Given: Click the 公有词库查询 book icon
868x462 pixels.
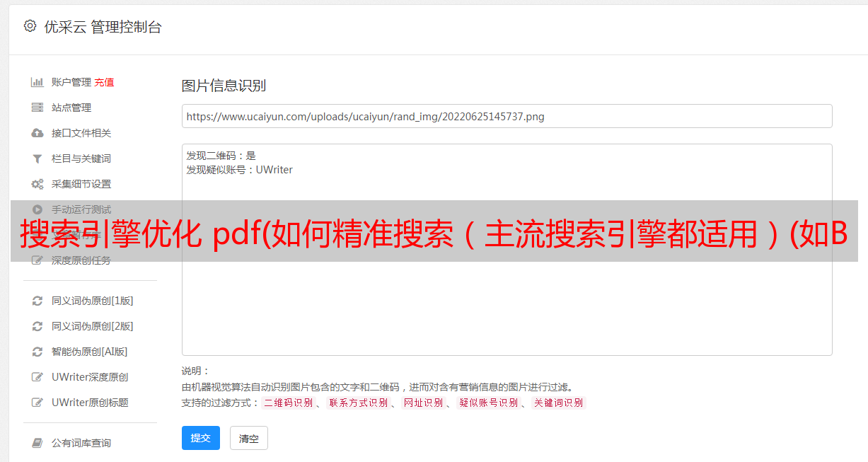Looking at the screenshot, I should coord(37,443).
